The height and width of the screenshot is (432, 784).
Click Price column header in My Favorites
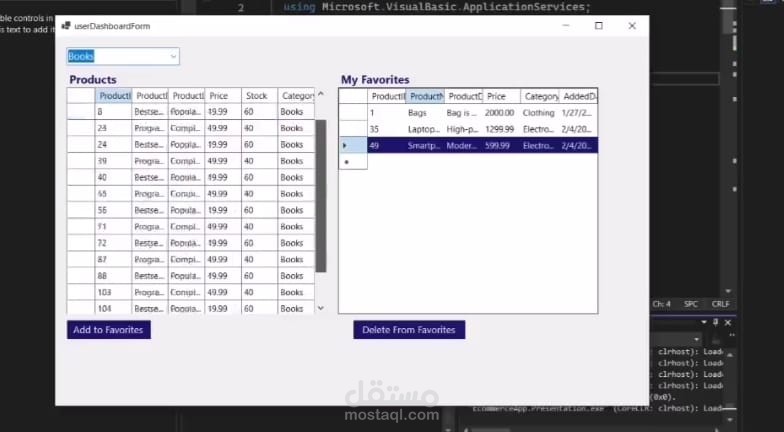[502, 96]
